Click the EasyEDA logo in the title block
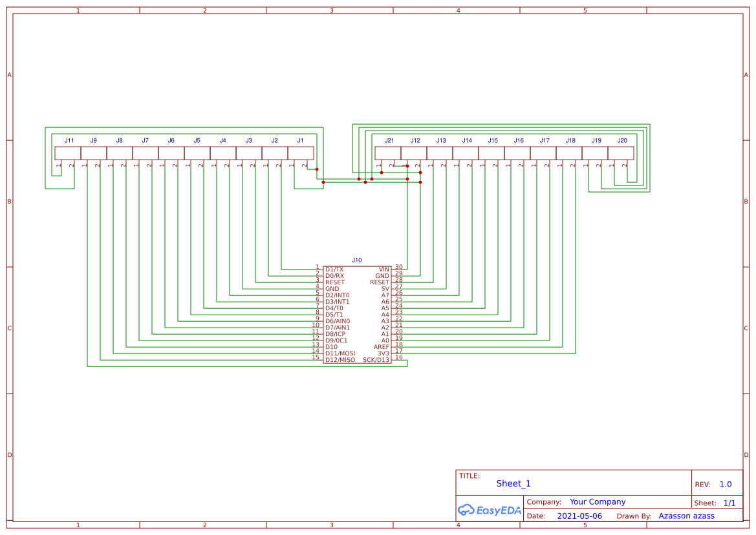 coord(488,510)
